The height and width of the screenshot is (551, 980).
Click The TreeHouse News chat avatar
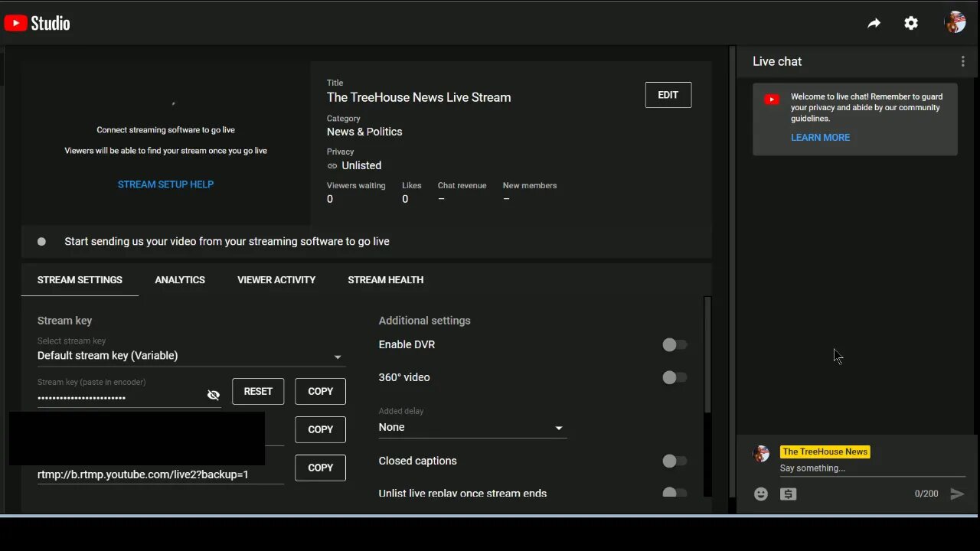(x=761, y=454)
